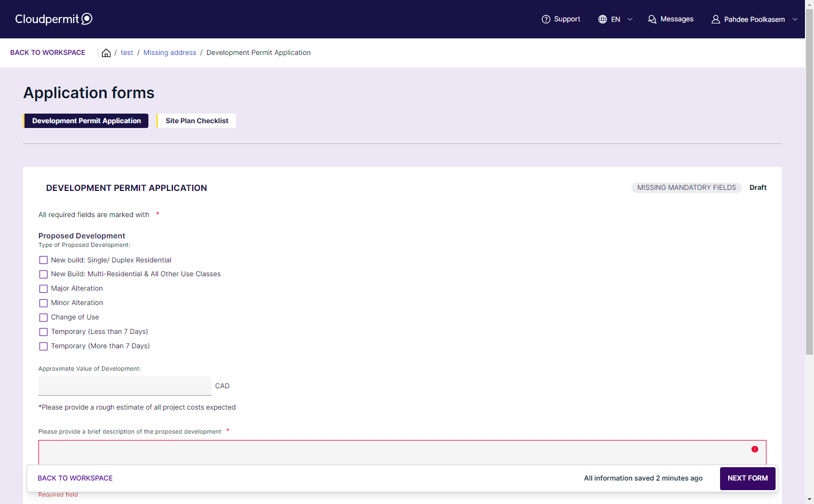Click BACK TO WORKSPACE in the bottom bar
814x504 pixels.
pyautogui.click(x=75, y=478)
